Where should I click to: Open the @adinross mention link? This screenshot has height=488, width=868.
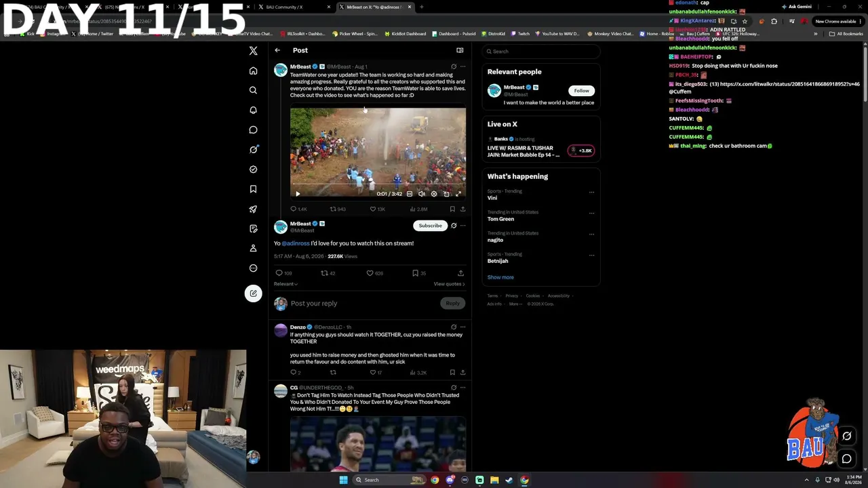click(x=296, y=243)
